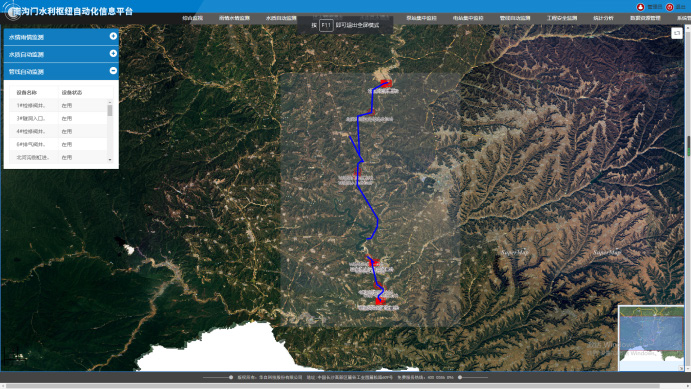This screenshot has height=389, width=691.
Task: Click the 管理员 user avatar icon
Action: pyautogui.click(x=640, y=7)
